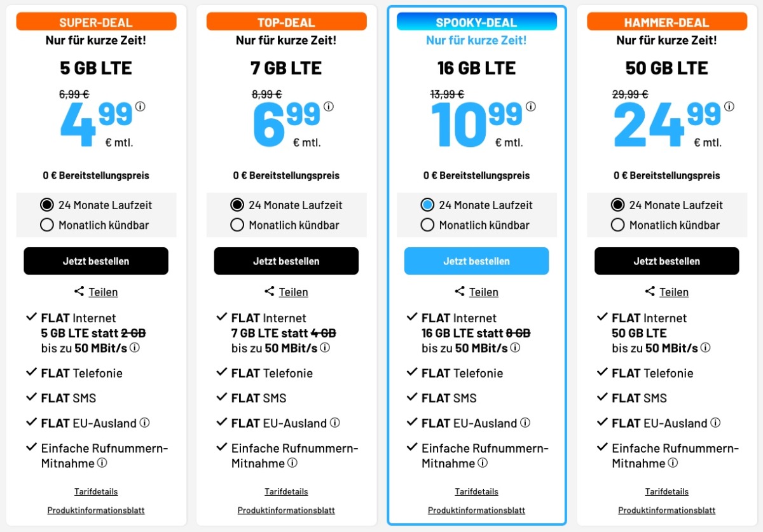Click the FLAT EU-Ausland info icon in SPOOKY-DEAL

click(x=525, y=423)
